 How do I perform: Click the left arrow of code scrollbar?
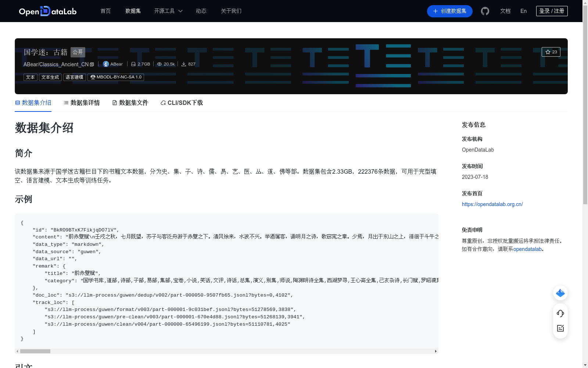tap(17, 351)
